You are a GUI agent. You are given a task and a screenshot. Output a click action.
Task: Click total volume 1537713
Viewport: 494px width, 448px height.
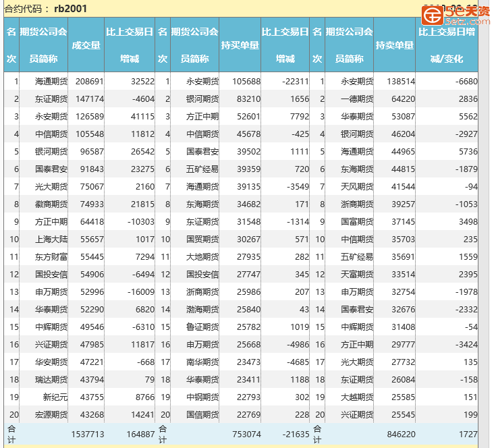pos(88,434)
